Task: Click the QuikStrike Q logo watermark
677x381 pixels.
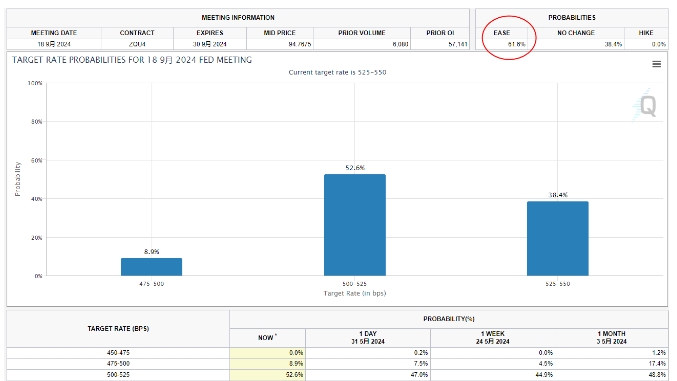Action: pyautogui.click(x=645, y=106)
